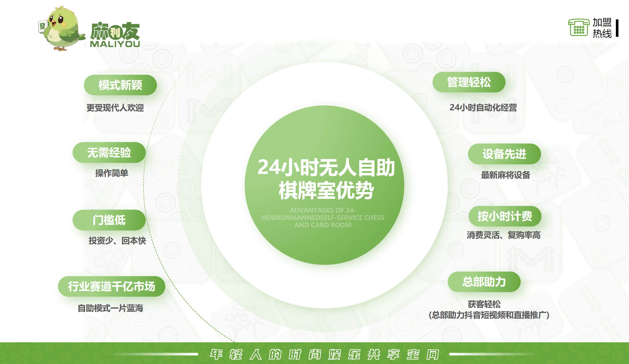
Task: Click the 麻利友 MALIYOU brand logo
Action: [x=115, y=35]
